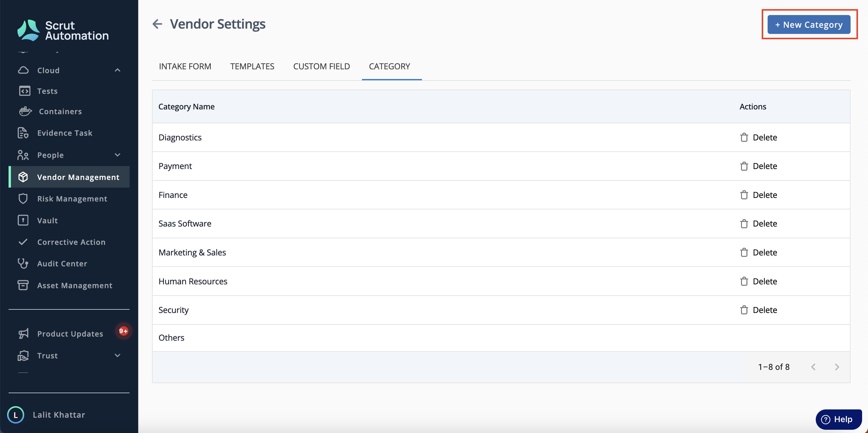Open Vendor Management in the sidebar
This screenshot has height=433, width=868.
coord(69,177)
